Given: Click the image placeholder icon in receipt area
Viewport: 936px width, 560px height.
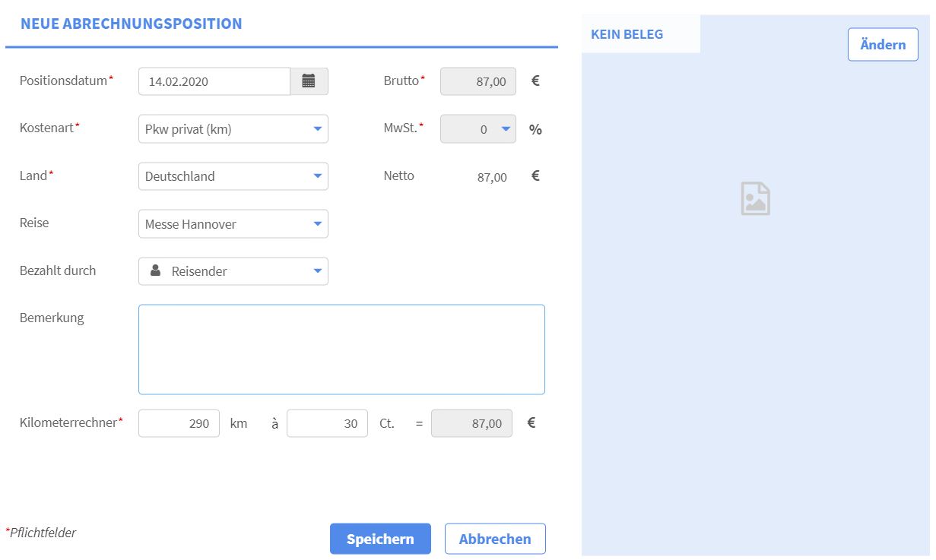Looking at the screenshot, I should tap(754, 198).
